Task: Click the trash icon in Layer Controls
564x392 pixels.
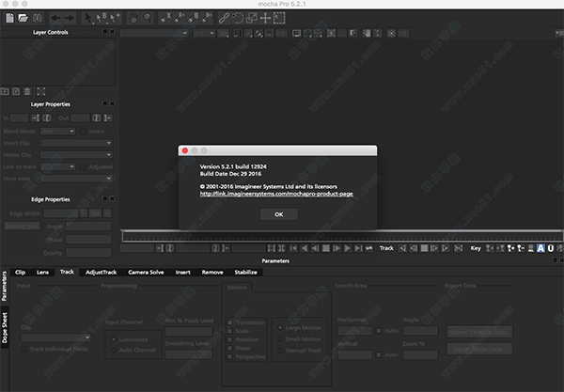Action: click(x=27, y=91)
